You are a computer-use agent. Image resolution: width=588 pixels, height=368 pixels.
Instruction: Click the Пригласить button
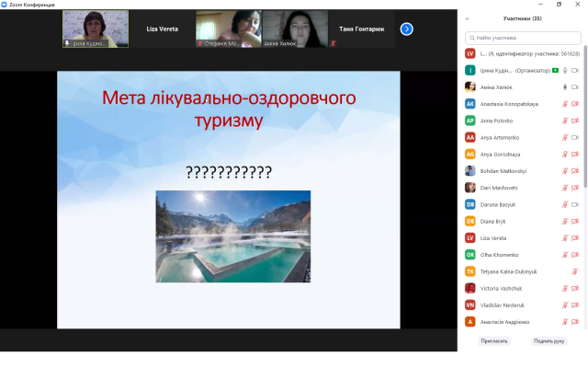pyautogui.click(x=494, y=340)
